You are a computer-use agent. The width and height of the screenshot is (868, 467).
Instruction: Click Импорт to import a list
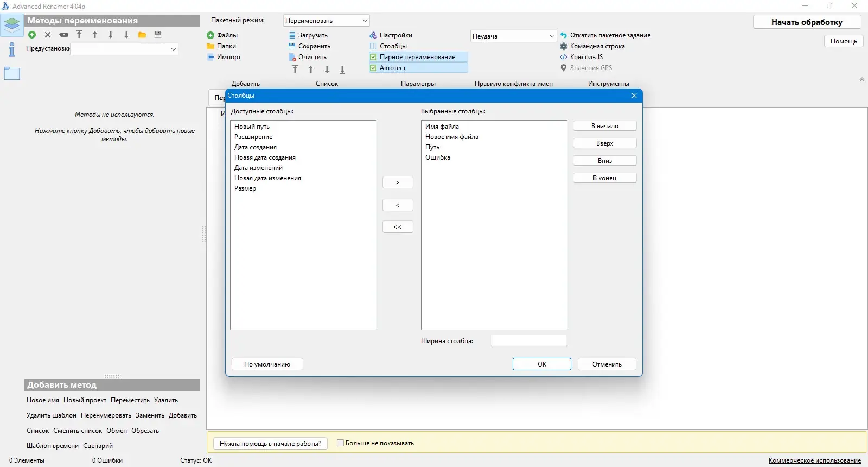(224, 57)
